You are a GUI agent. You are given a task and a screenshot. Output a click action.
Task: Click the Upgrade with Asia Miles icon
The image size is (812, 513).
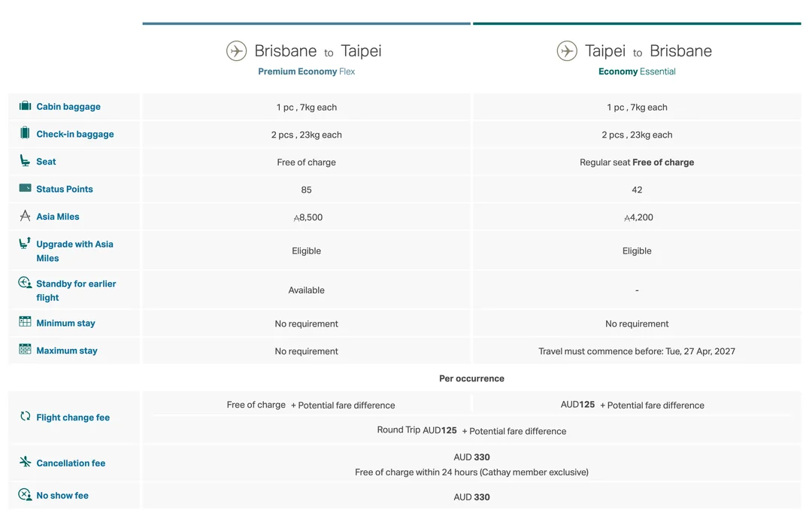point(25,244)
